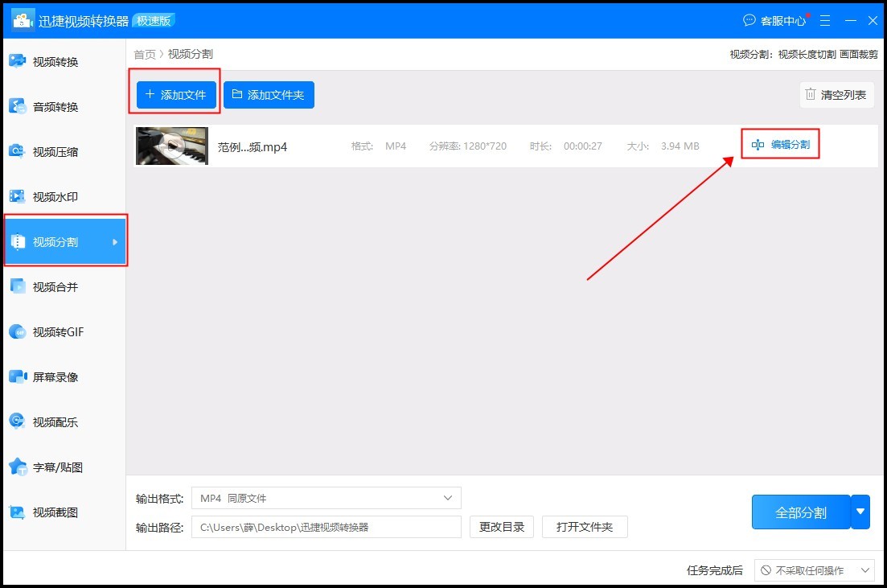This screenshot has height=588, width=887.
Task: Click the output path field to edit it
Action: click(326, 527)
